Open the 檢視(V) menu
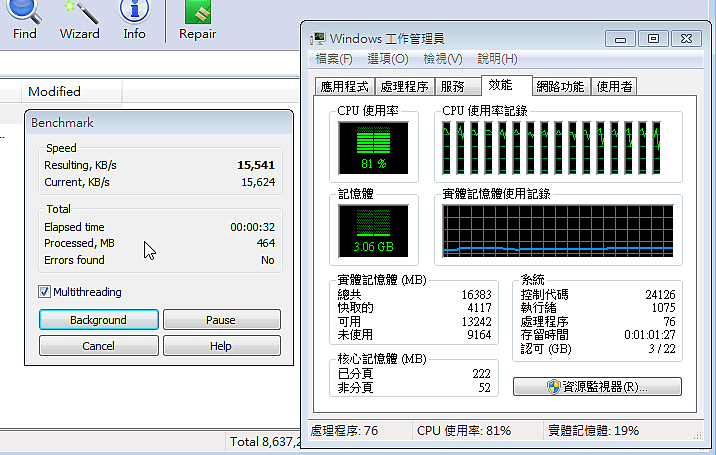This screenshot has height=455, width=716. click(x=442, y=59)
